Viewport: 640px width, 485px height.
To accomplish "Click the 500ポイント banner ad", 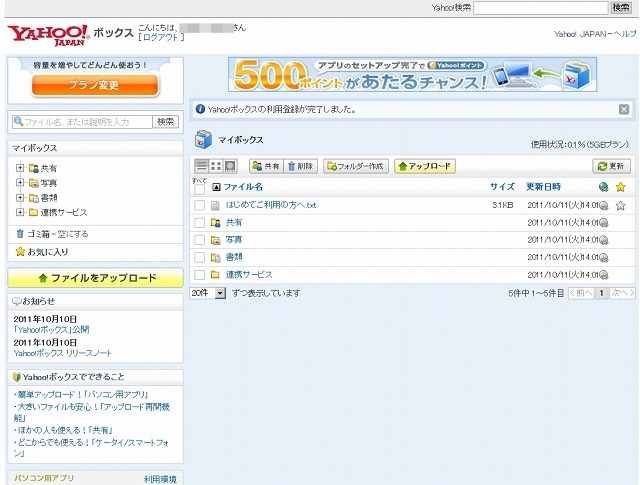I will 412,74.
